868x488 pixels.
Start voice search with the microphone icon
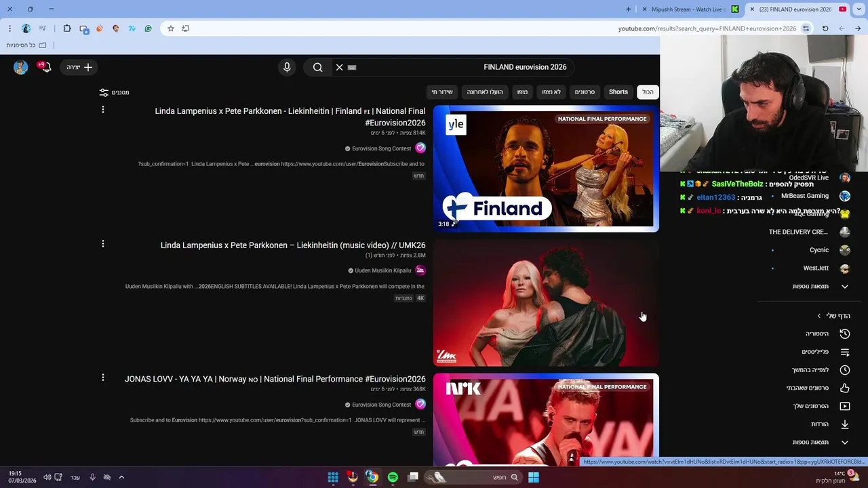(287, 67)
